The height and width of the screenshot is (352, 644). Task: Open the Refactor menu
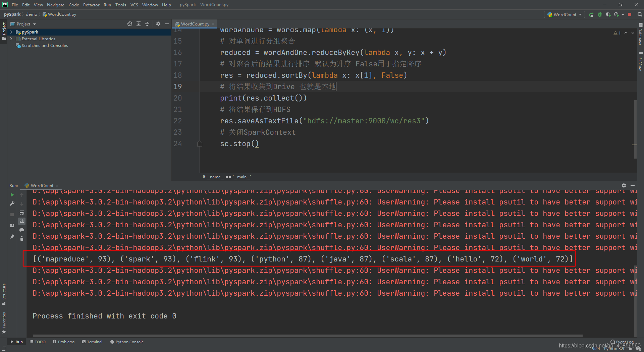coord(91,5)
